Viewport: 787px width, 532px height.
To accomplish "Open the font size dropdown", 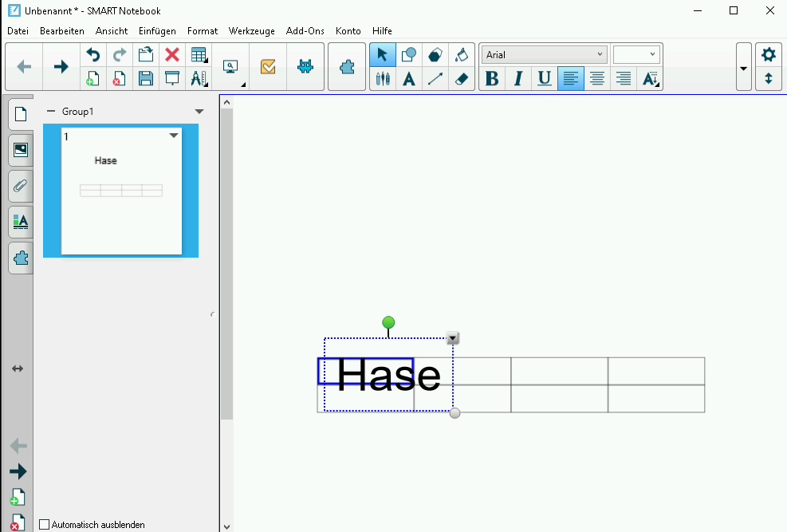I will click(x=636, y=55).
